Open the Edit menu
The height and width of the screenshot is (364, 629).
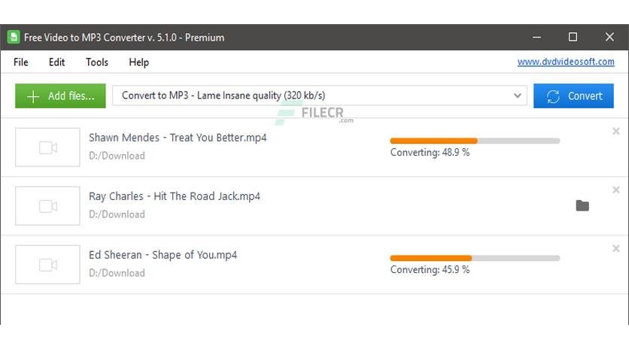(x=56, y=62)
